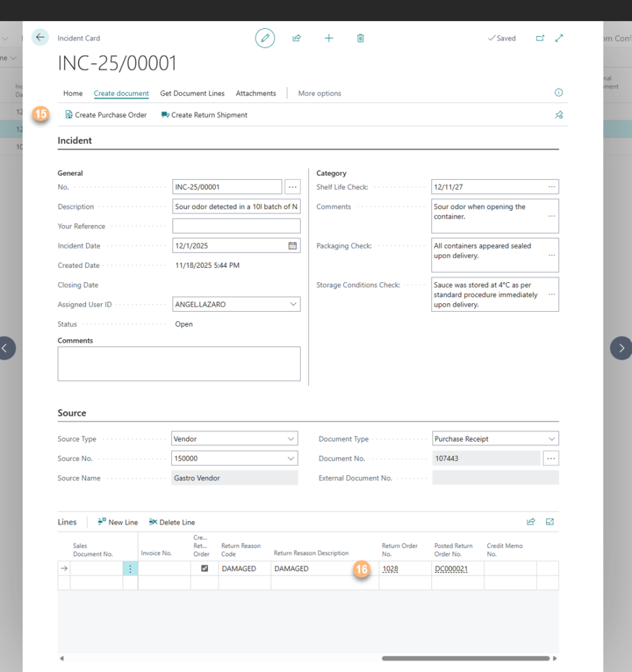Add a New Line
The image size is (632, 672).
pyautogui.click(x=118, y=522)
